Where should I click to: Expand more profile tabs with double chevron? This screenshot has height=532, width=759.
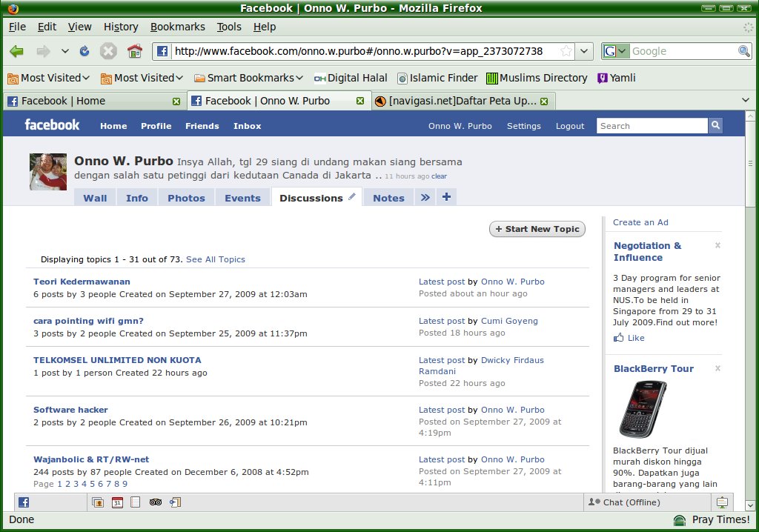pos(425,197)
